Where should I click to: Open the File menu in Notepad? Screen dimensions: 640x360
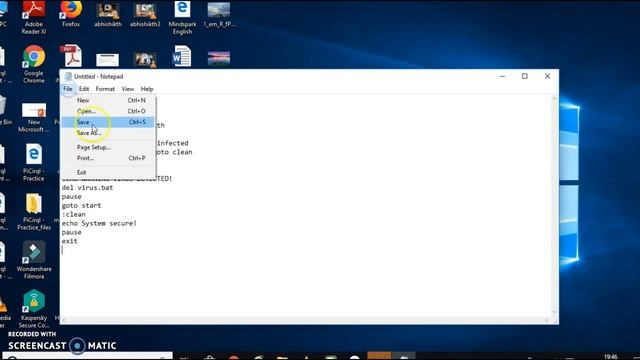67,89
